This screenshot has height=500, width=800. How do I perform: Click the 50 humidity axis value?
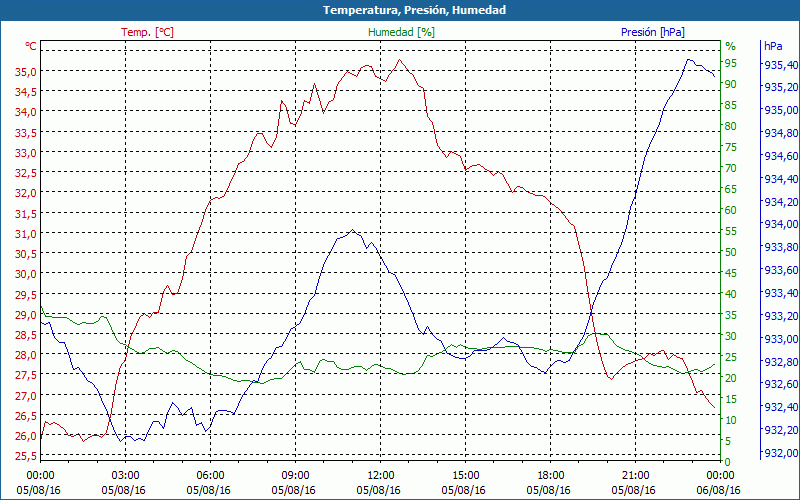731,252
